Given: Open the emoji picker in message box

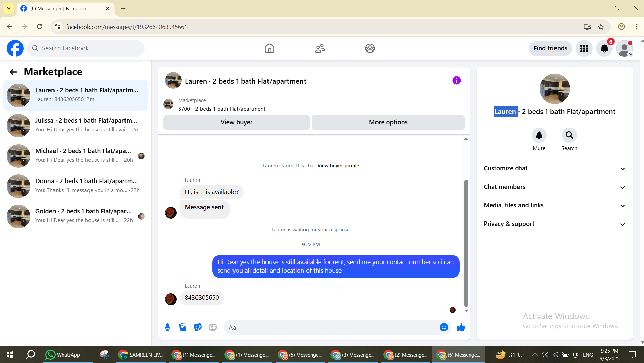Looking at the screenshot, I should pos(444,327).
